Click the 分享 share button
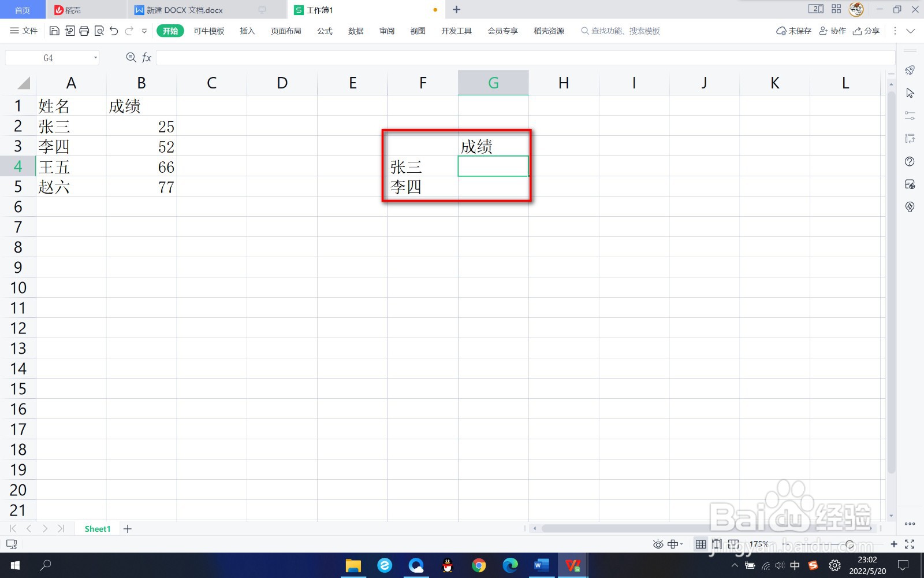Image resolution: width=924 pixels, height=578 pixels. coord(866,31)
